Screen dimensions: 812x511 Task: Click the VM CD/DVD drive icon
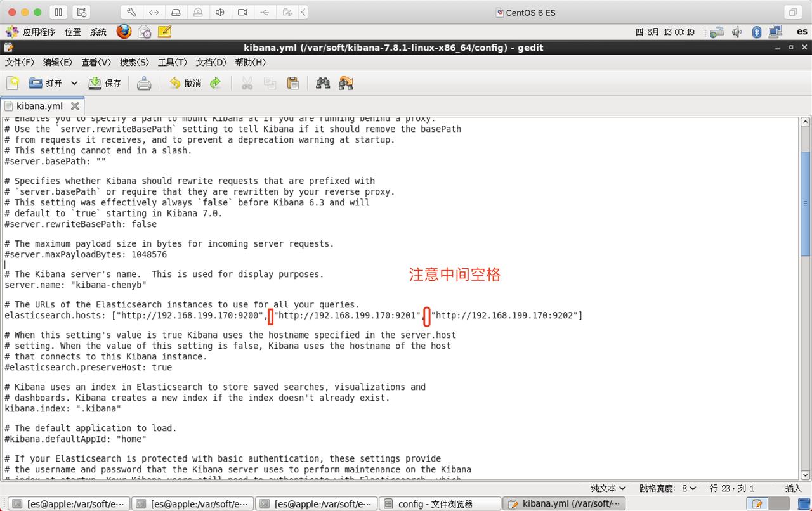pyautogui.click(x=198, y=12)
